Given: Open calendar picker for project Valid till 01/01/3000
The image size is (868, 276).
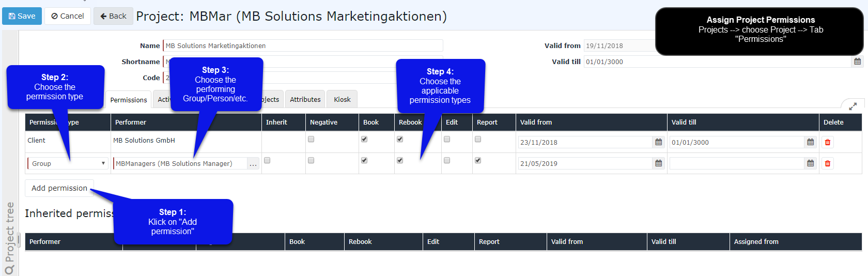Looking at the screenshot, I should tap(857, 62).
